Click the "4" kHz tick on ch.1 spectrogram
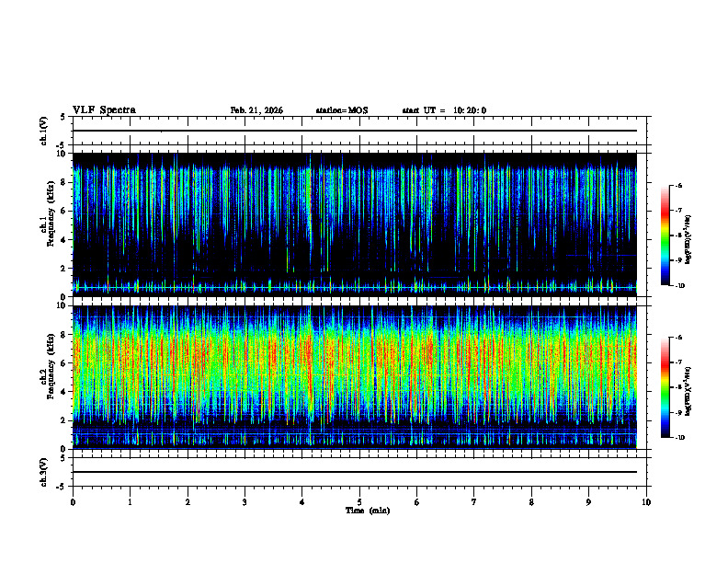Screen dimensions: 728x563 coord(63,240)
